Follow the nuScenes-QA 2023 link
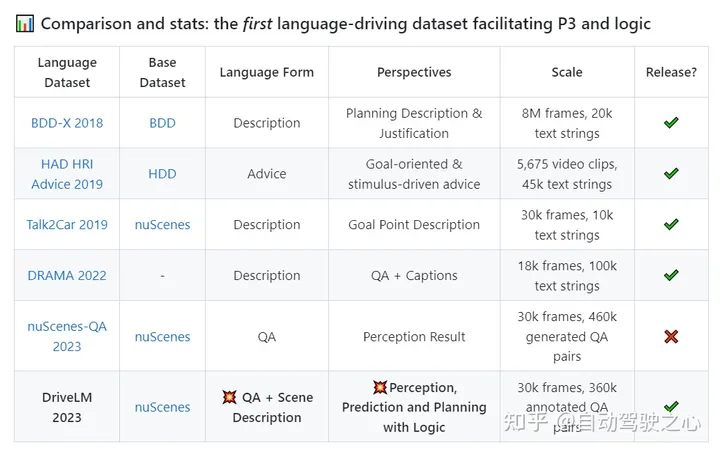720x452 pixels. [67, 337]
